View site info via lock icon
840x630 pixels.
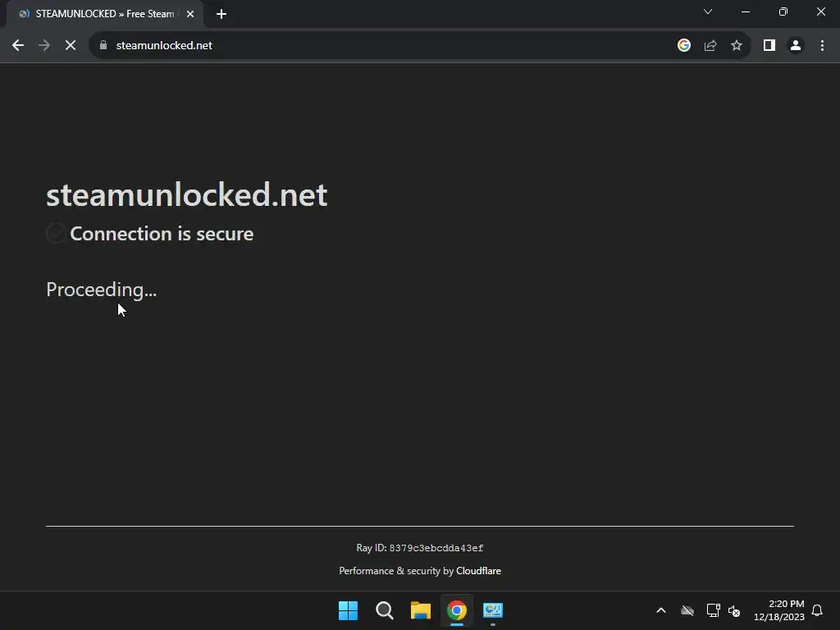pyautogui.click(x=103, y=46)
